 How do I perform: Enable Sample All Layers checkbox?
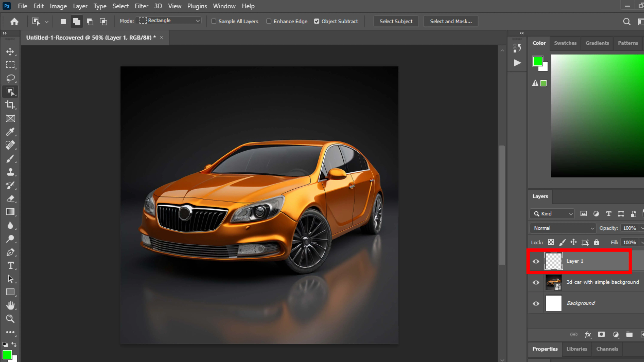[213, 21]
